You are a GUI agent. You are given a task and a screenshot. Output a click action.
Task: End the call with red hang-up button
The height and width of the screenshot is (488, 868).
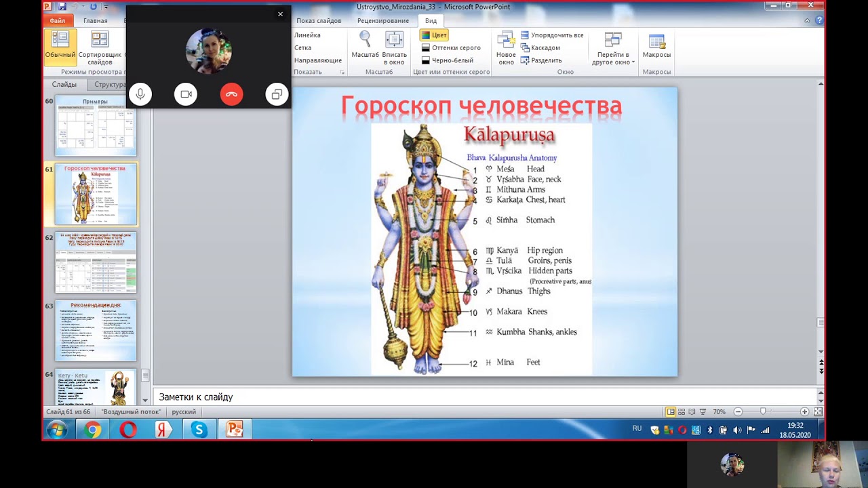[231, 94]
